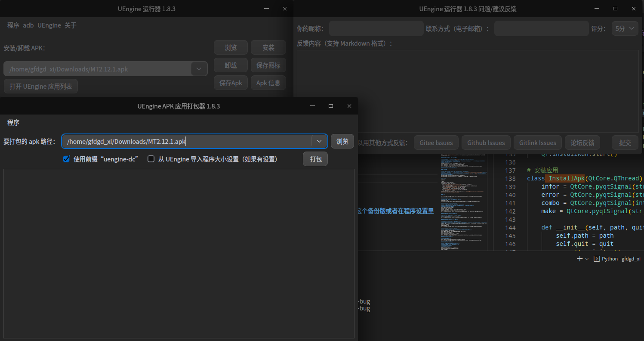Click the APK path field in 运行器 window
This screenshot has width=644, height=341.
pos(98,68)
